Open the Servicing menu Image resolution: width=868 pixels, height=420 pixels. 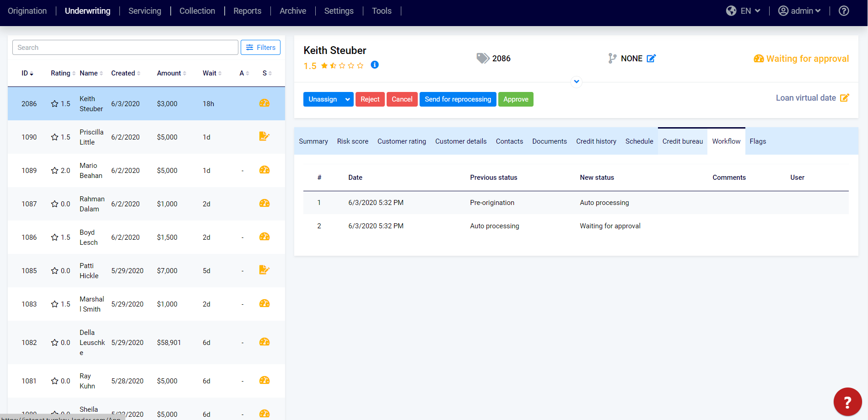coord(145,11)
